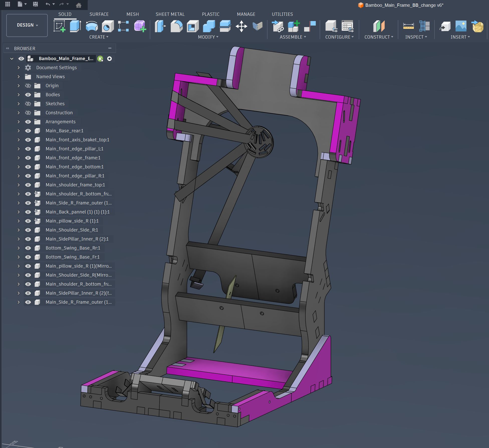Screen dimensions: 489x448
Task: Click the Measure ruler icon
Action: click(x=408, y=26)
